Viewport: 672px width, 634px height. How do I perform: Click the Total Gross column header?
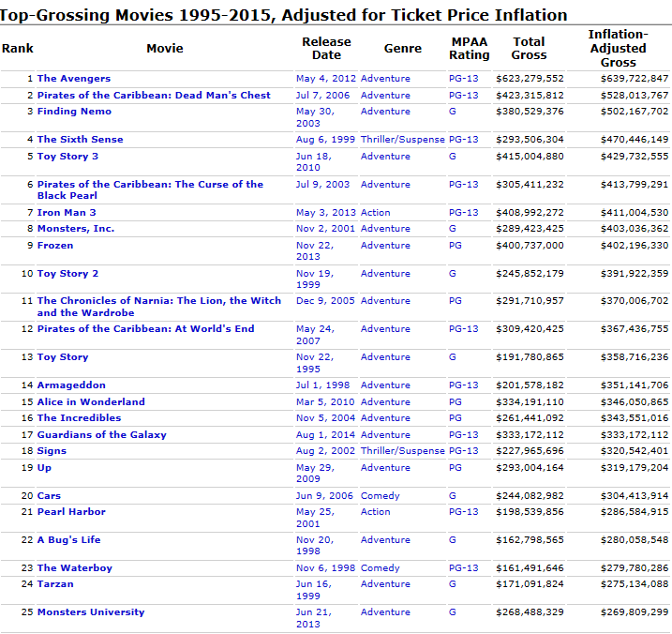click(529, 48)
